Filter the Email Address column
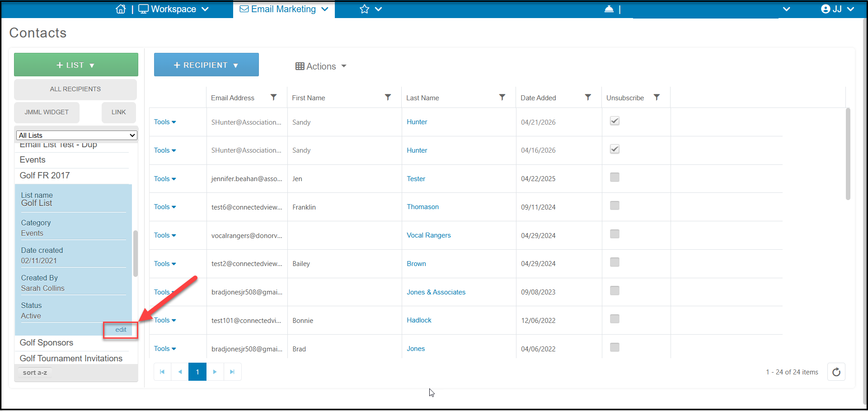The image size is (868, 411). pyautogui.click(x=273, y=98)
